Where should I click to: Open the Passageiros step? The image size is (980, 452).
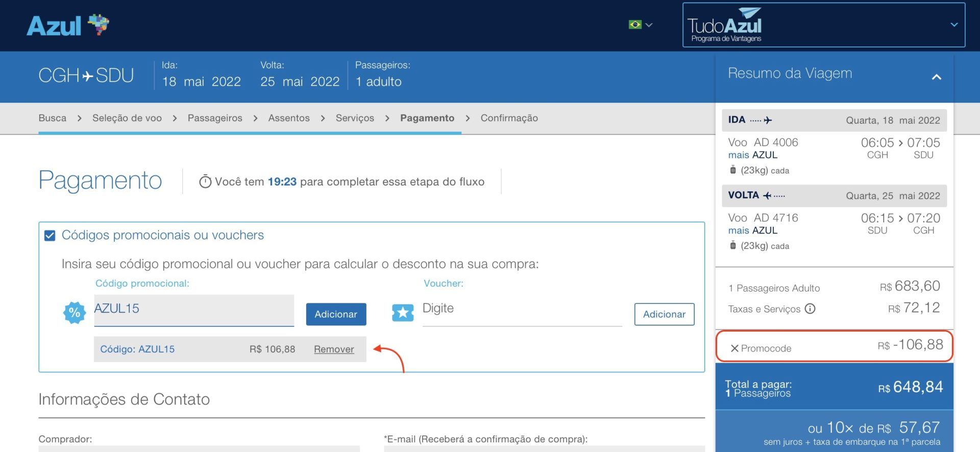click(x=215, y=118)
